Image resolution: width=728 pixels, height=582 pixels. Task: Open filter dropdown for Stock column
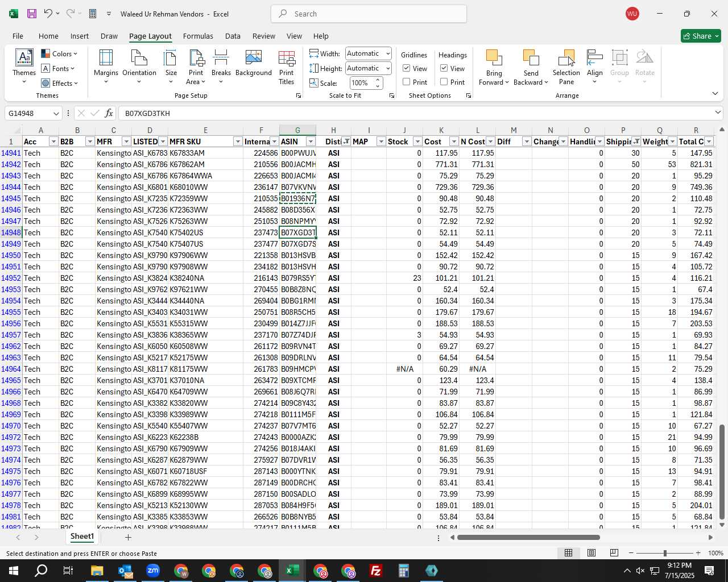pyautogui.click(x=417, y=142)
